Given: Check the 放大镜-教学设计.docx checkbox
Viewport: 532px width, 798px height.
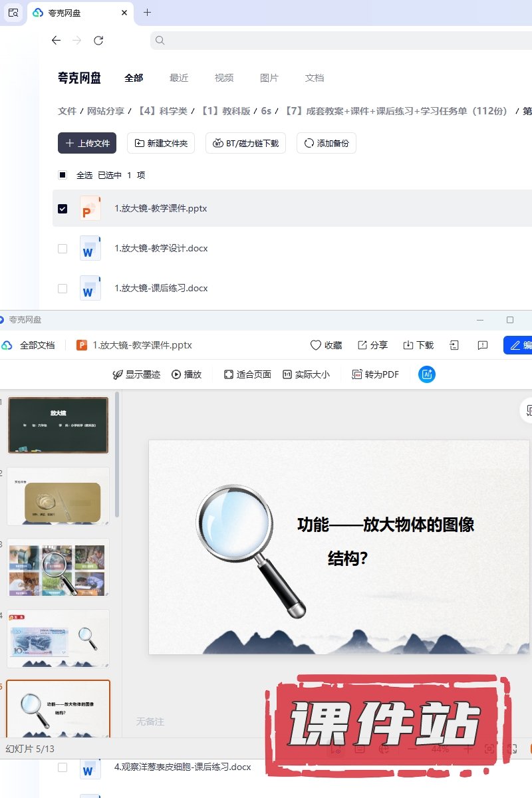Looking at the screenshot, I should (63, 249).
